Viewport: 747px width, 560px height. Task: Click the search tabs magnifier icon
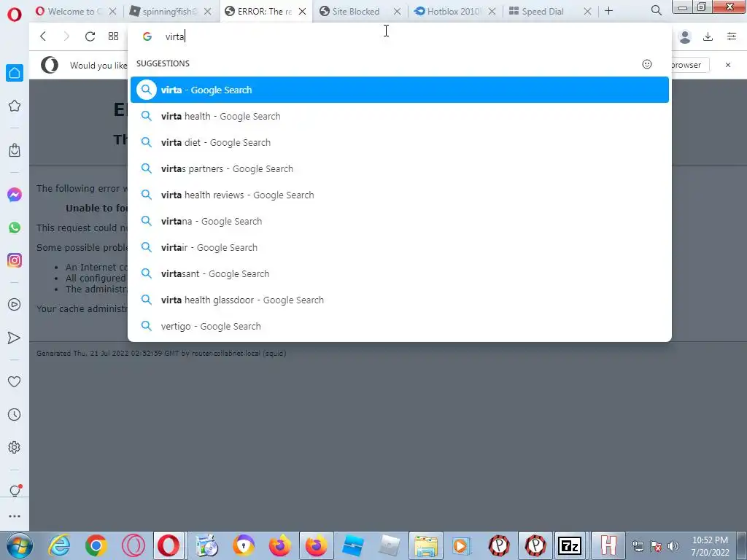click(x=656, y=10)
